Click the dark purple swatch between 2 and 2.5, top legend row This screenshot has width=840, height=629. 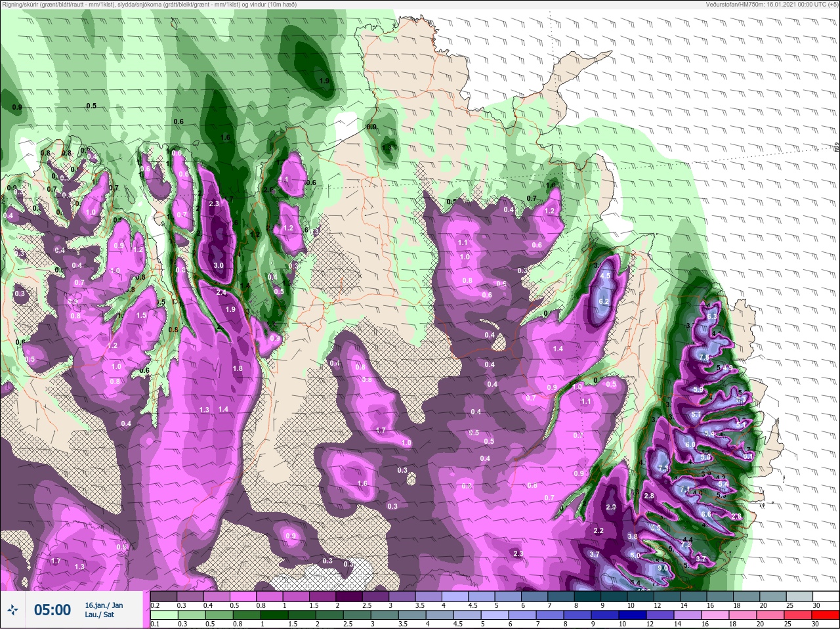pyautogui.click(x=349, y=596)
